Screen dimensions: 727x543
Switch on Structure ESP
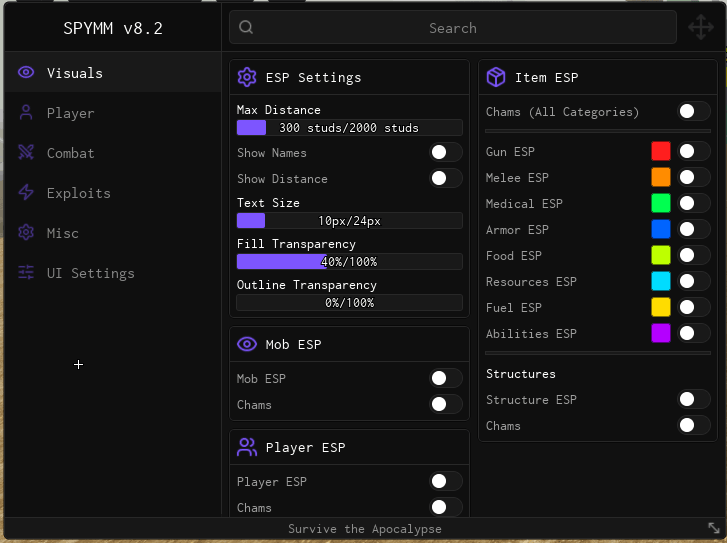pyautogui.click(x=694, y=399)
